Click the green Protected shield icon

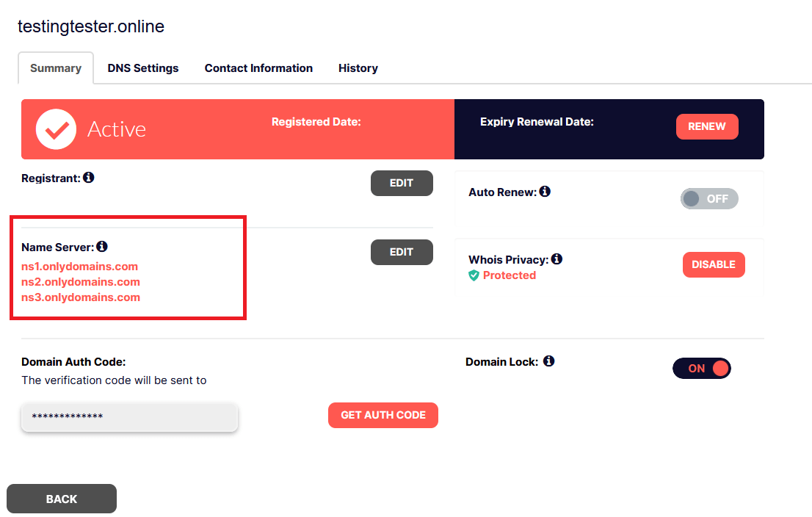tap(474, 275)
